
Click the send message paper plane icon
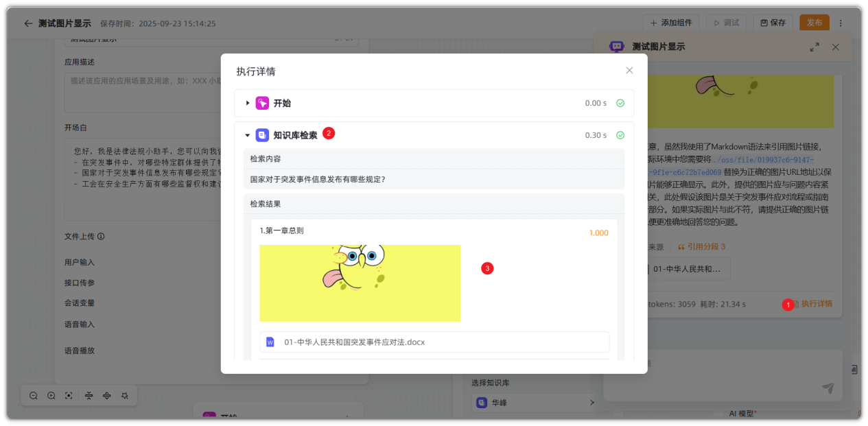828,388
